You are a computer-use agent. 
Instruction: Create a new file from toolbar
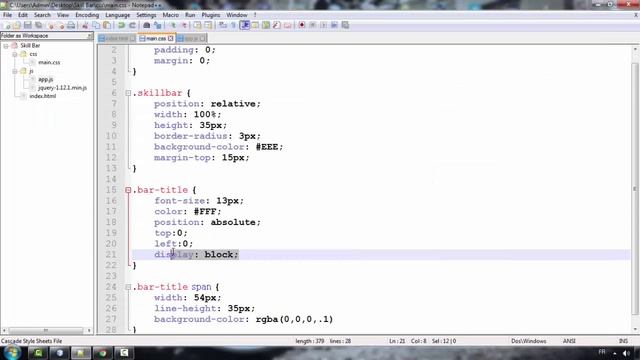coord(8,25)
